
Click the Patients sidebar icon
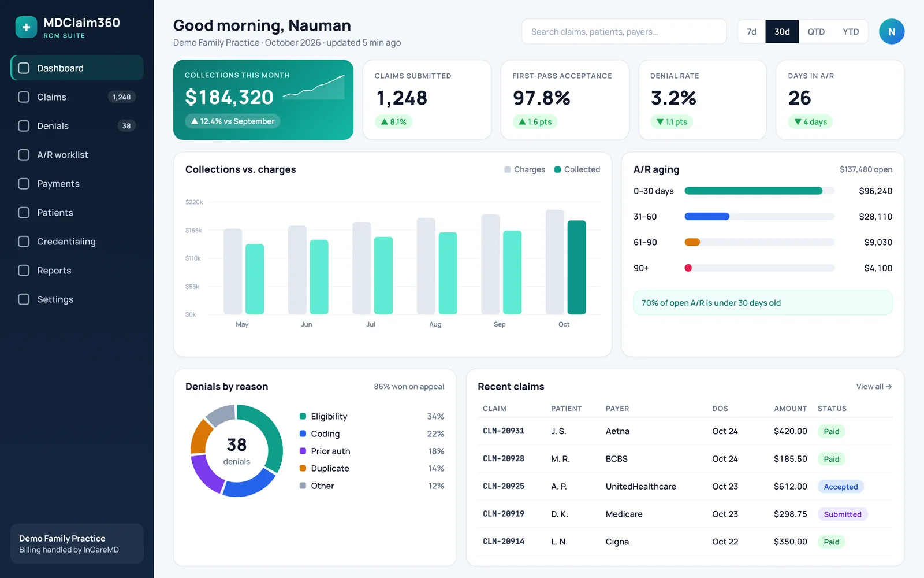[x=24, y=213]
